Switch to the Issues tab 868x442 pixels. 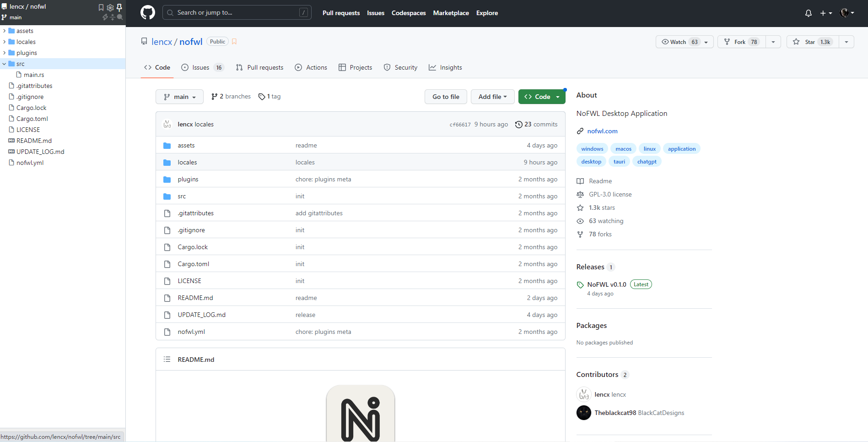click(202, 67)
